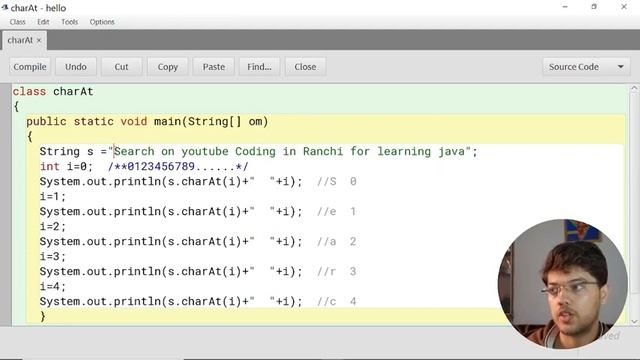
Task: Click the '//c 4' comment
Action: coord(337,302)
